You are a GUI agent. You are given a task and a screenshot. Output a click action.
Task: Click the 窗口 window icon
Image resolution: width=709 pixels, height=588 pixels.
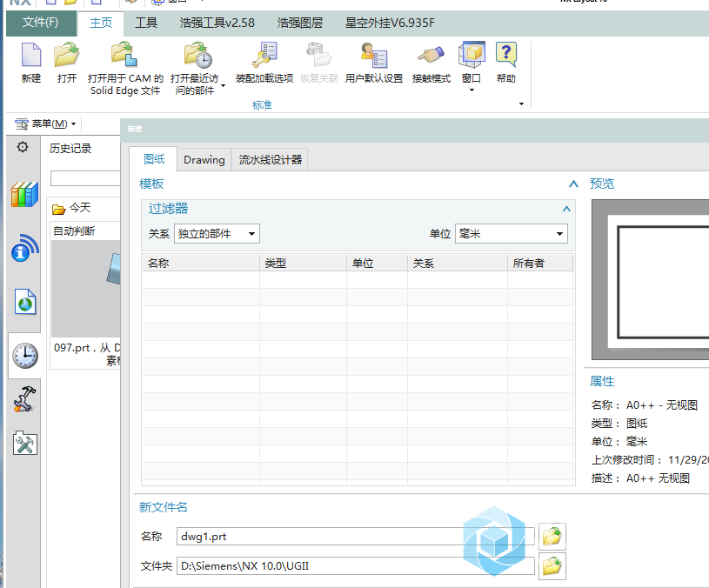click(x=472, y=55)
